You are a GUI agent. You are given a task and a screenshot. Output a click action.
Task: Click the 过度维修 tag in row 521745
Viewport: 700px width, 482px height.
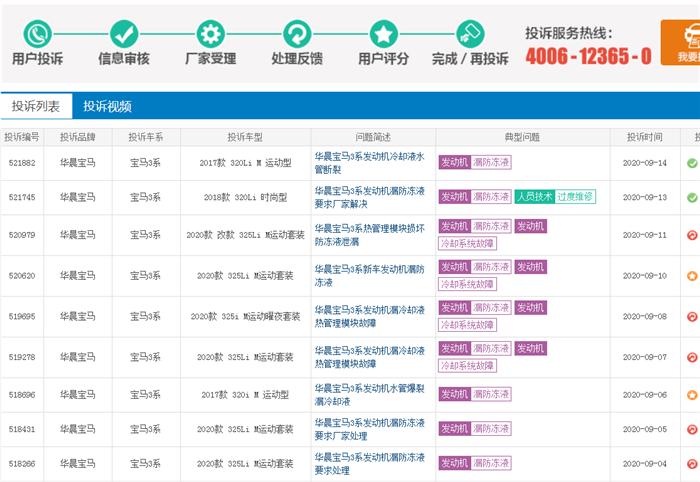tap(575, 196)
